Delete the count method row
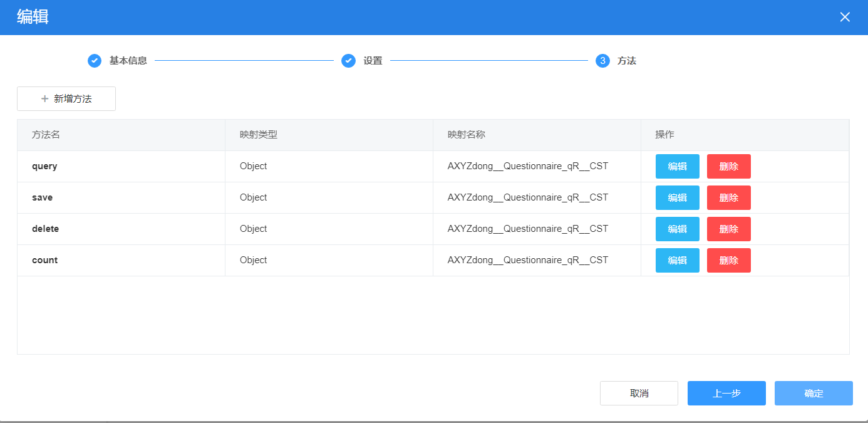The width and height of the screenshot is (868, 423). click(x=729, y=261)
